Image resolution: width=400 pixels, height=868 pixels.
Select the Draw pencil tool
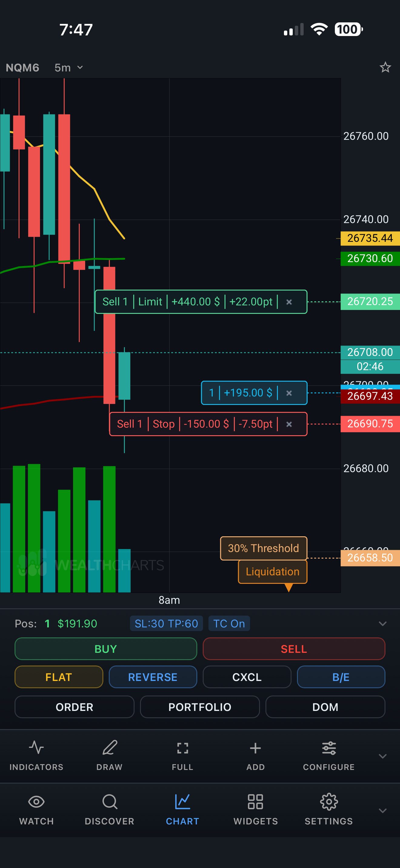(109, 754)
